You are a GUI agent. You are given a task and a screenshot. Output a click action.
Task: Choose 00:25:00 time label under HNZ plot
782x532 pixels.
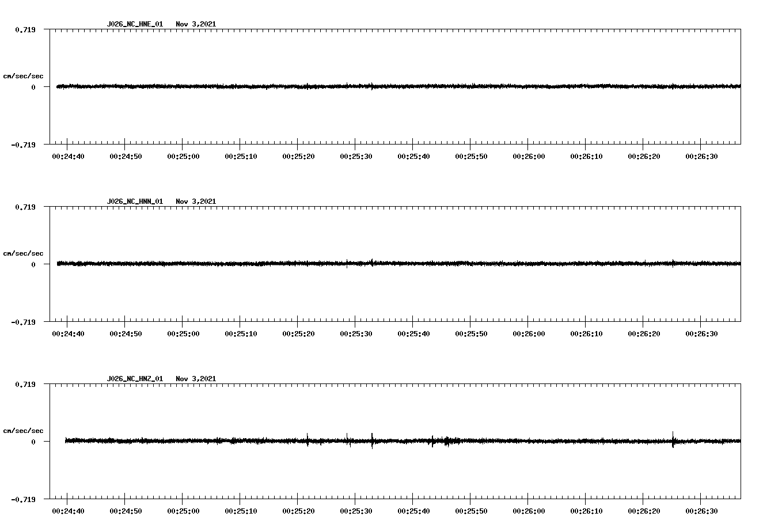(183, 511)
